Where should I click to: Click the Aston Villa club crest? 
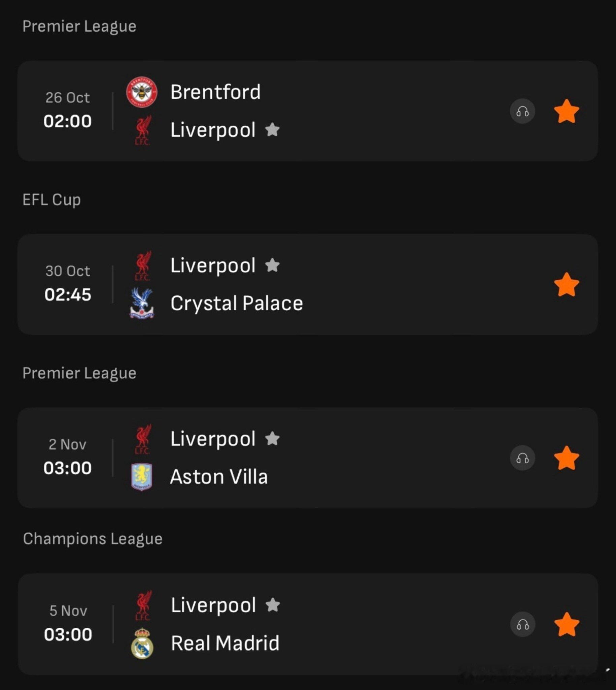141,477
